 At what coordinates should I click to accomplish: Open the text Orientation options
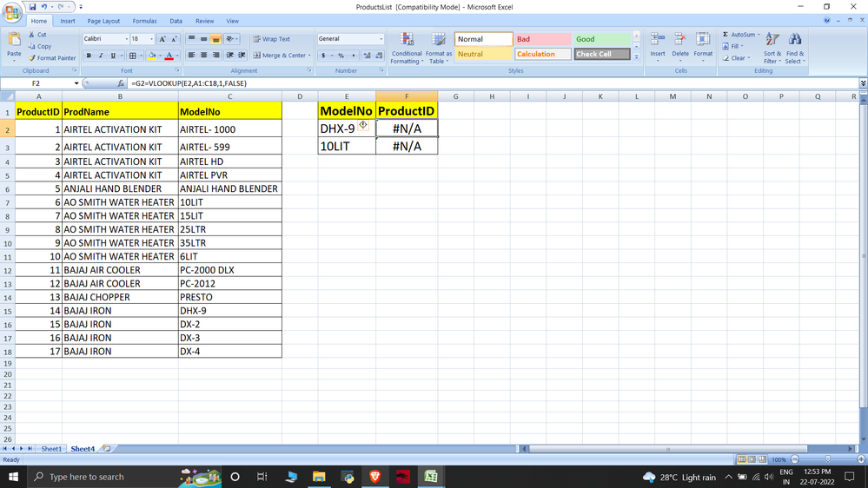point(231,39)
